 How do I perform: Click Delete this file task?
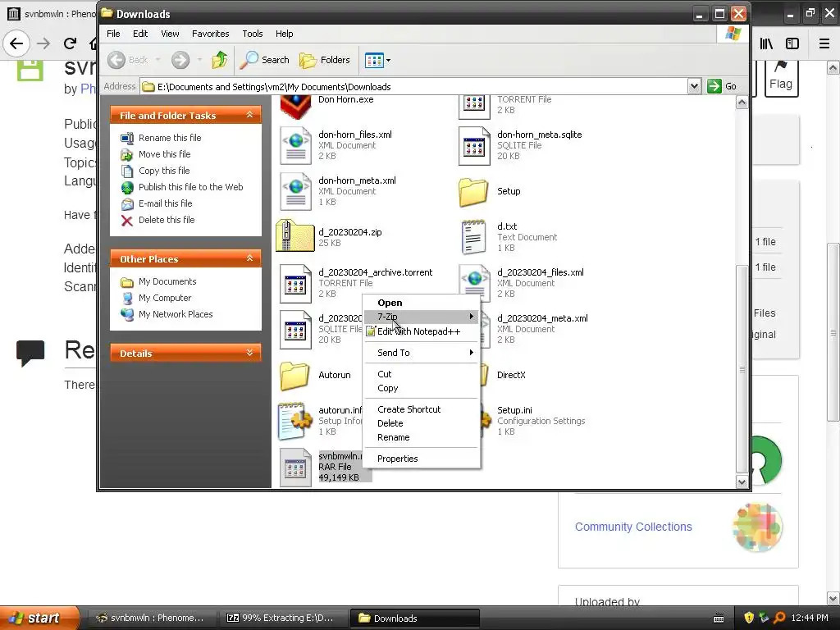(x=167, y=220)
